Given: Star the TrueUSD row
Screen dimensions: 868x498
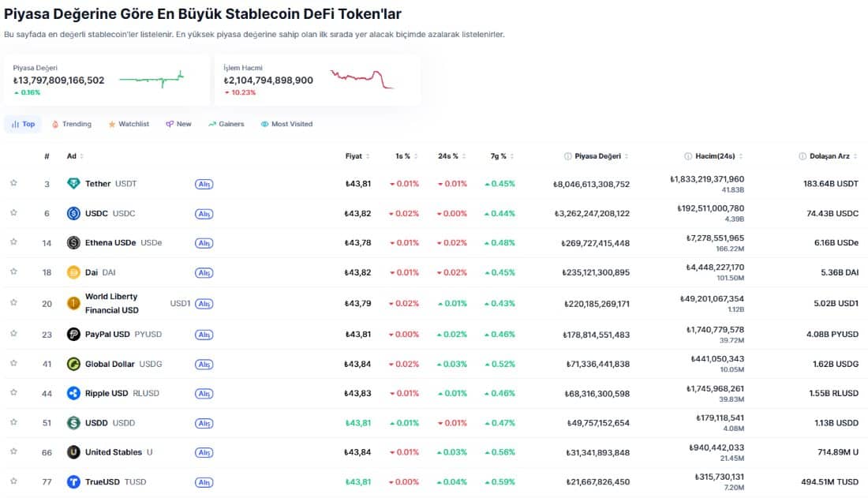Looking at the screenshot, I should click(14, 481).
